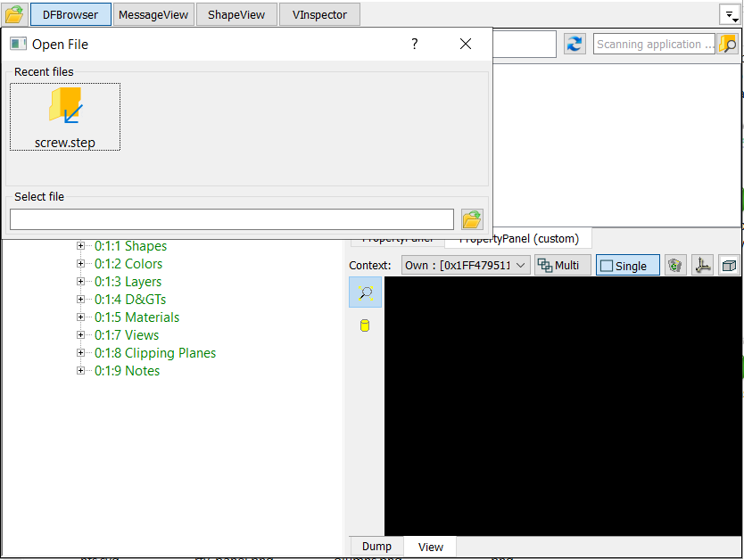Image resolution: width=744 pixels, height=560 pixels.
Task: Open the MessageView plugin
Action: coord(153,14)
